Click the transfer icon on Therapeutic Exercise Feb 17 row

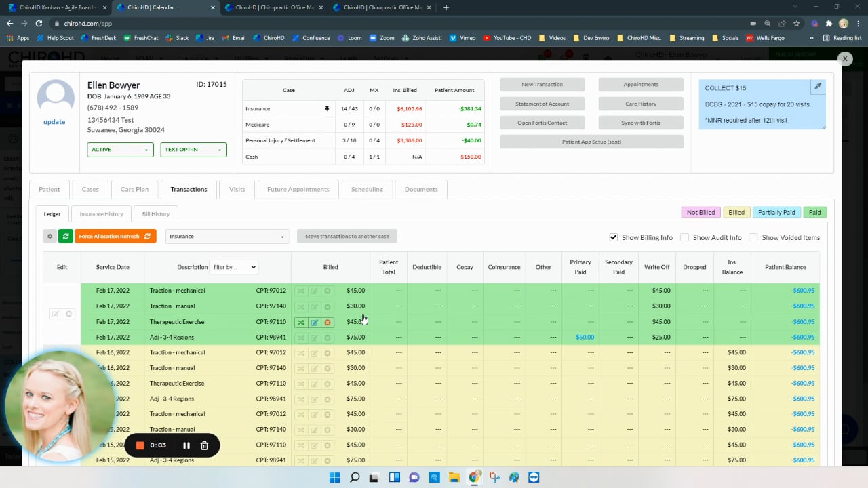[x=300, y=322]
